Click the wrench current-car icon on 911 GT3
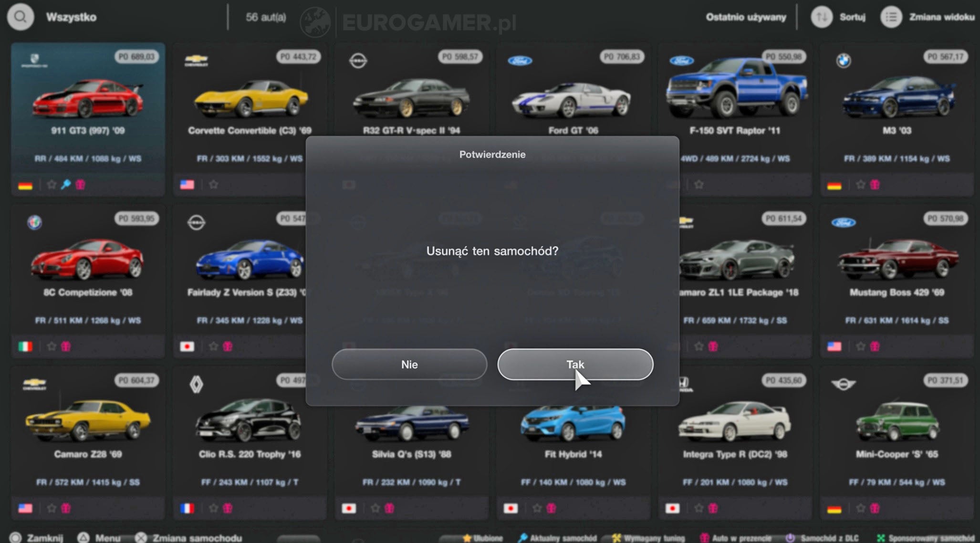 66,185
